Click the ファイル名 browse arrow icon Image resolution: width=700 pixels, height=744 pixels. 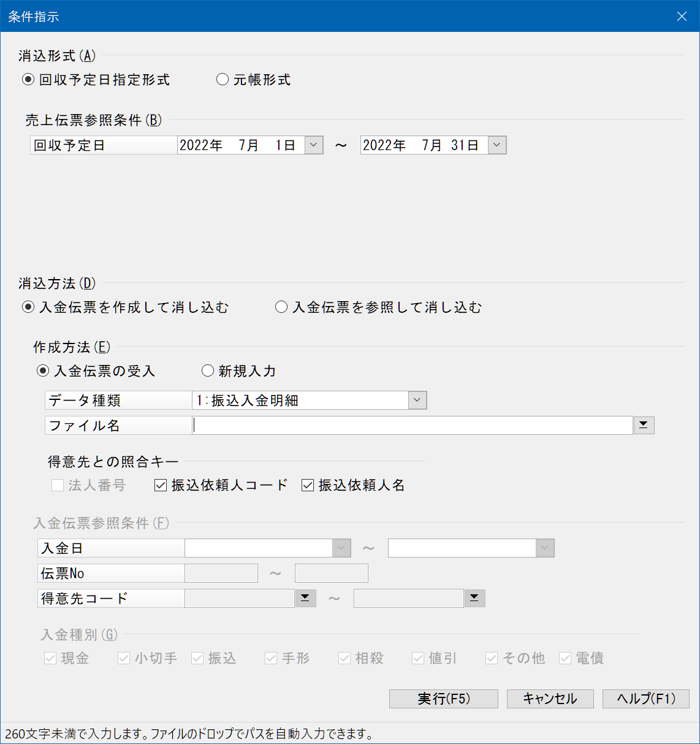pyautogui.click(x=644, y=426)
